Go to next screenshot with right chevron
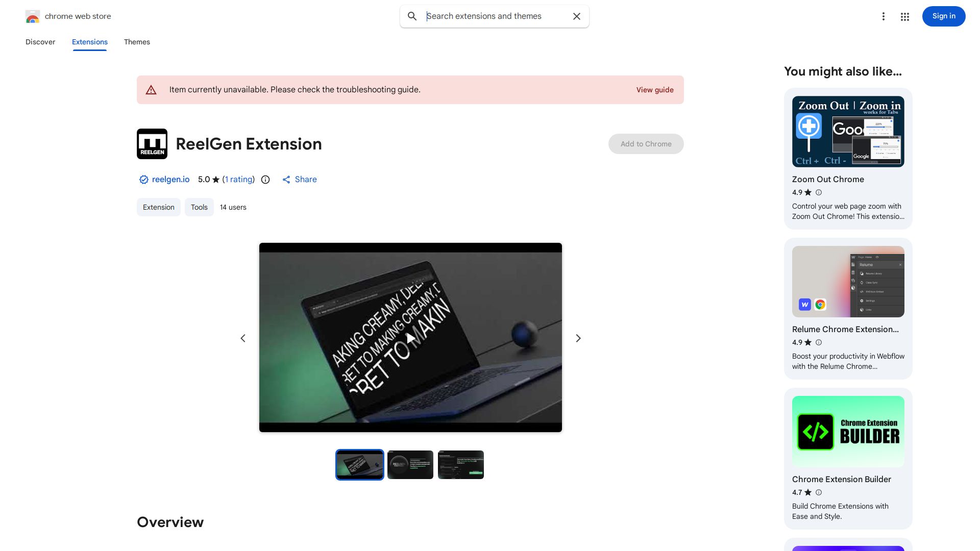Viewport: 980px width, 551px height. tap(578, 338)
